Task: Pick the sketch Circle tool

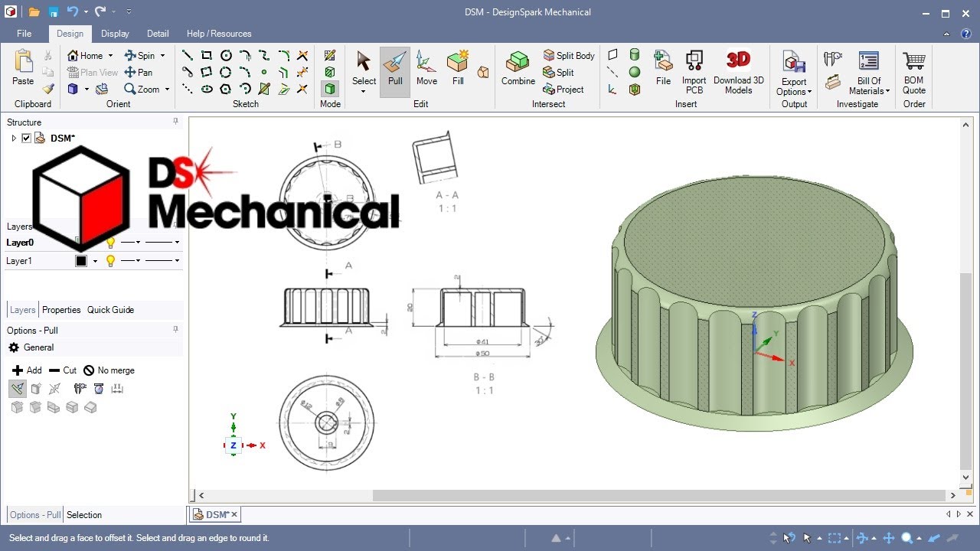Action: (x=226, y=55)
